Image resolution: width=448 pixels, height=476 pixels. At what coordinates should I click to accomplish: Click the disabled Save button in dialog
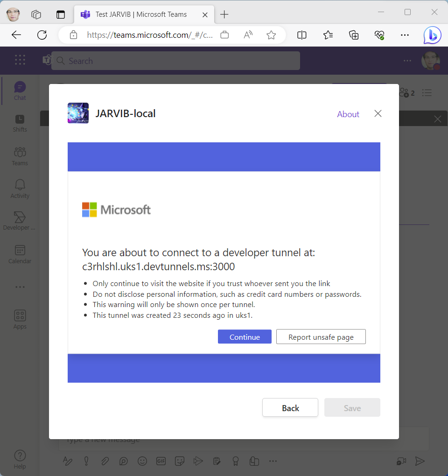(x=352, y=408)
